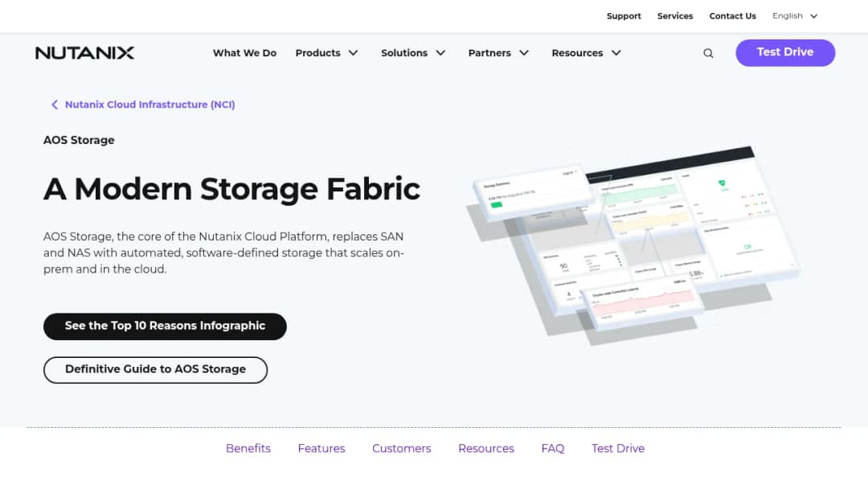Open the search magnifier icon
Image resolution: width=868 pixels, height=489 pixels.
(708, 53)
